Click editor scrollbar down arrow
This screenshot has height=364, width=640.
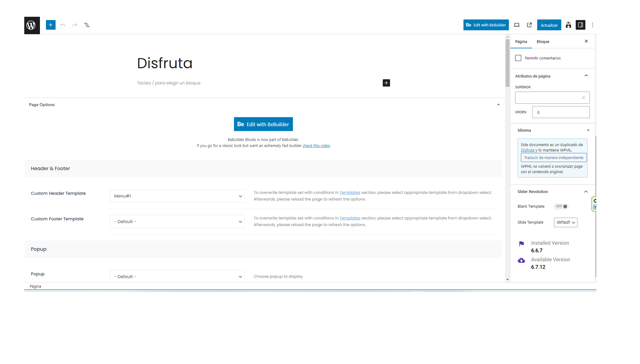point(507,279)
